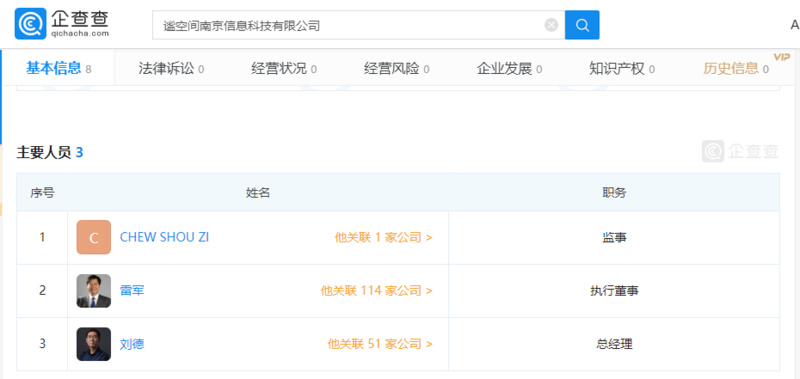Image resolution: width=800 pixels, height=379 pixels.
Task: Switch to 基本信息 tab
Action: (x=59, y=68)
